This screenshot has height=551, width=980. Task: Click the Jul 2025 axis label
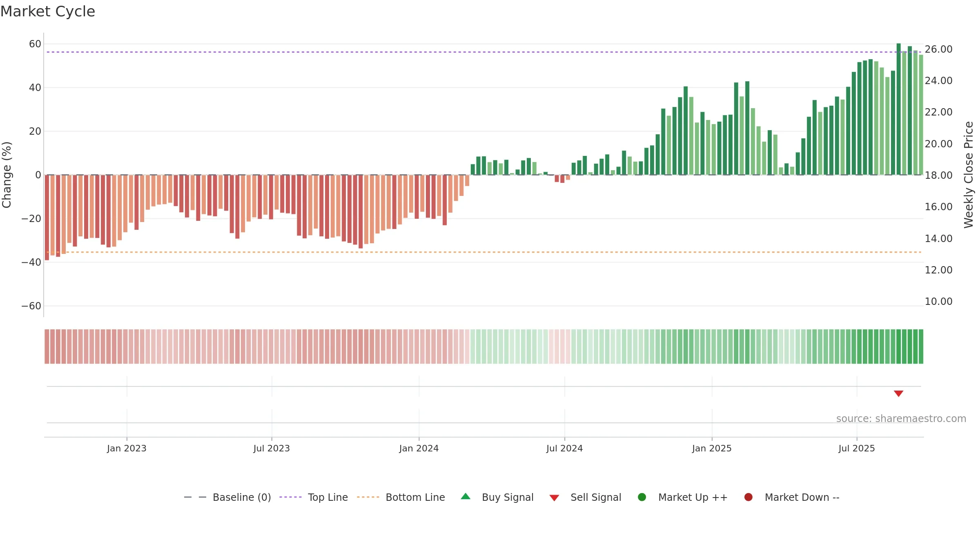click(x=857, y=449)
